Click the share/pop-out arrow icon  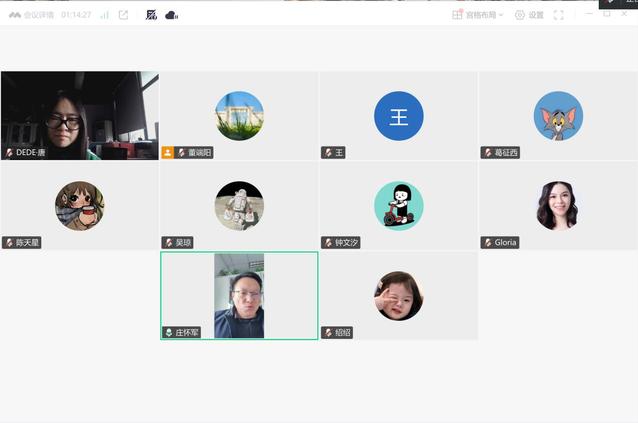point(123,15)
